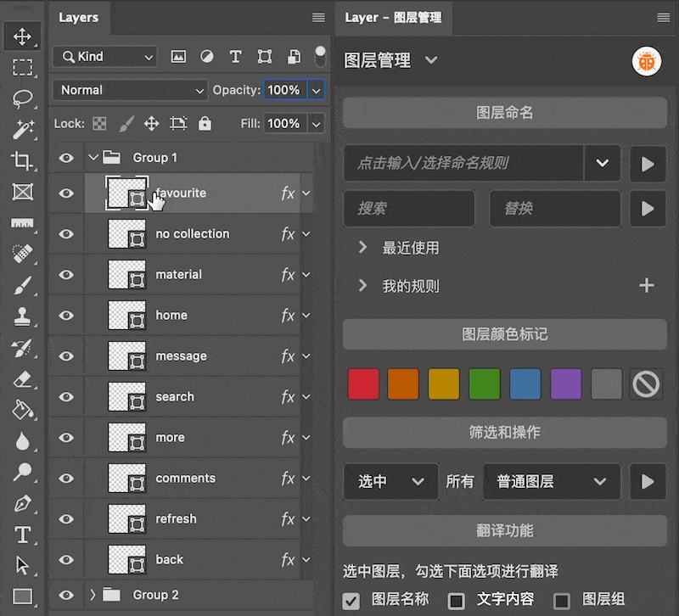Open the Layers panel menu

[319, 17]
